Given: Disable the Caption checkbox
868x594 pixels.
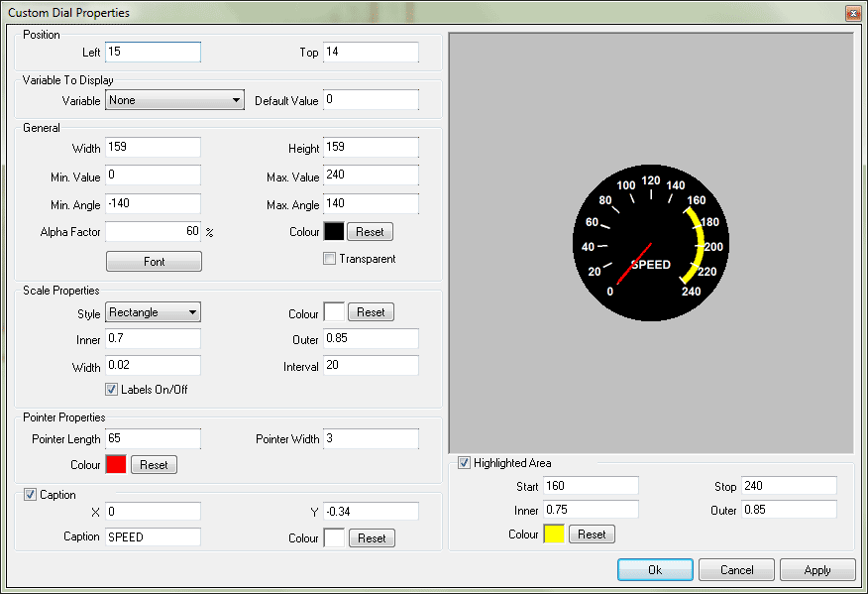Looking at the screenshot, I should coord(30,495).
